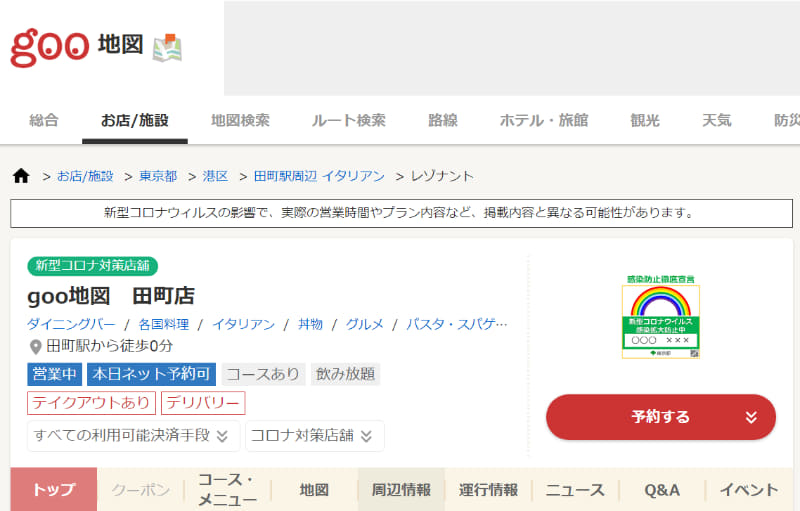This screenshot has width=800, height=511.
Task: Open the 運行情報 tab
Action: (488, 490)
